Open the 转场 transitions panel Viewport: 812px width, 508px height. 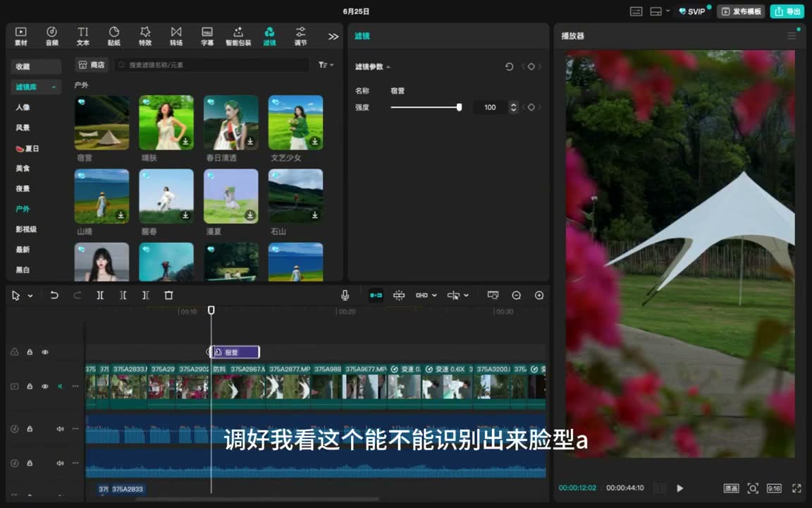pyautogui.click(x=176, y=36)
